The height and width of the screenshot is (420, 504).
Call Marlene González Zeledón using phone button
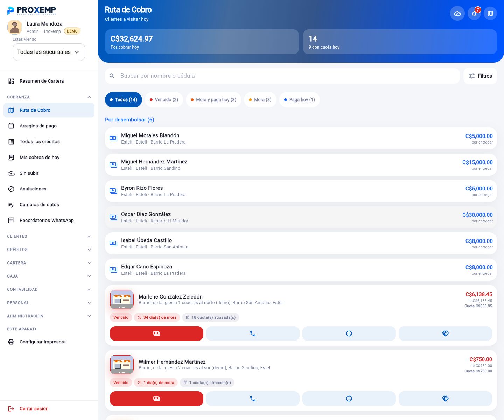tap(253, 334)
